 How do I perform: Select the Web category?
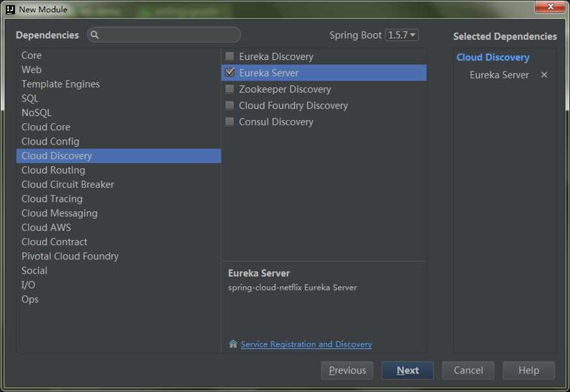(119, 69)
